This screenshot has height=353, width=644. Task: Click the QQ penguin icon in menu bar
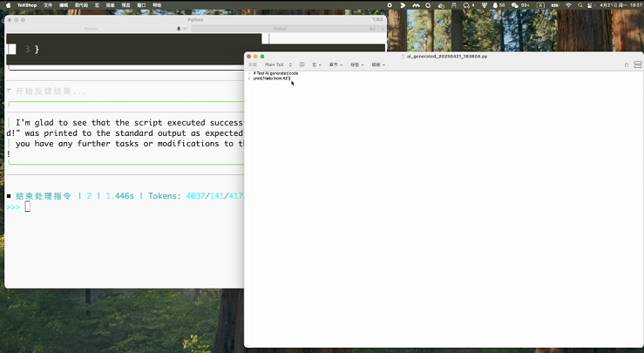495,5
